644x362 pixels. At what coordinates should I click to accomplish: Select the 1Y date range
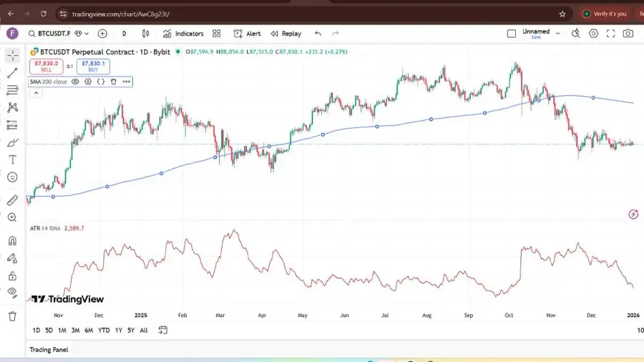[119, 331]
